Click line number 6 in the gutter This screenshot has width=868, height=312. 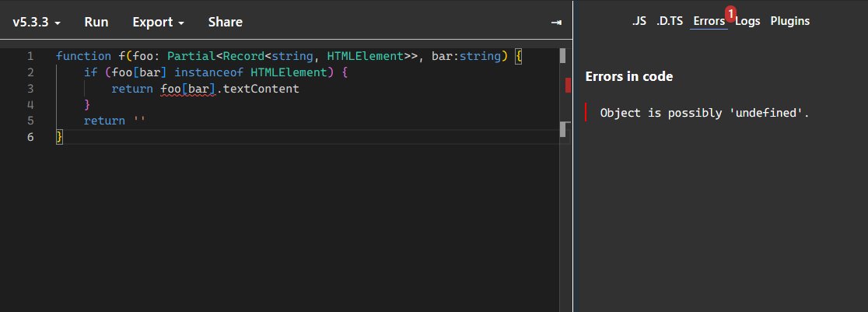pos(30,137)
